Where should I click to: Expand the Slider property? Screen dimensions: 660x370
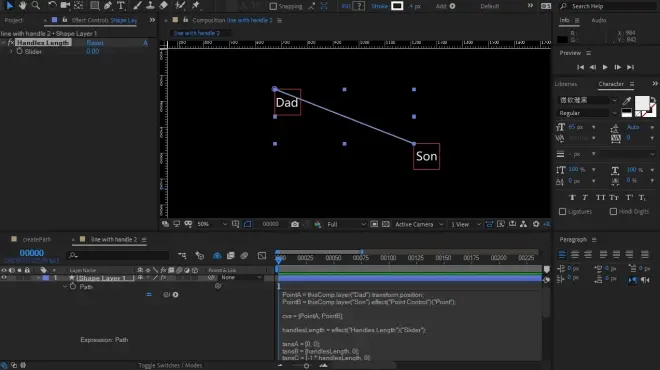11,51
